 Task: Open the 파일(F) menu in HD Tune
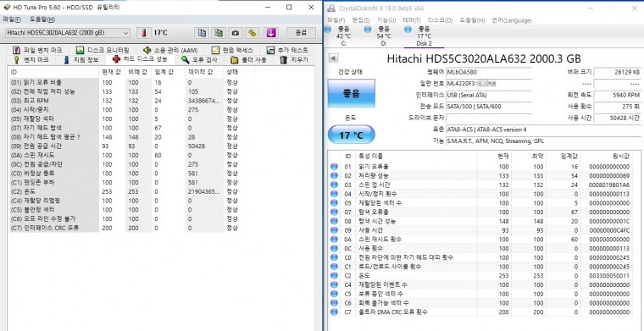click(12, 19)
